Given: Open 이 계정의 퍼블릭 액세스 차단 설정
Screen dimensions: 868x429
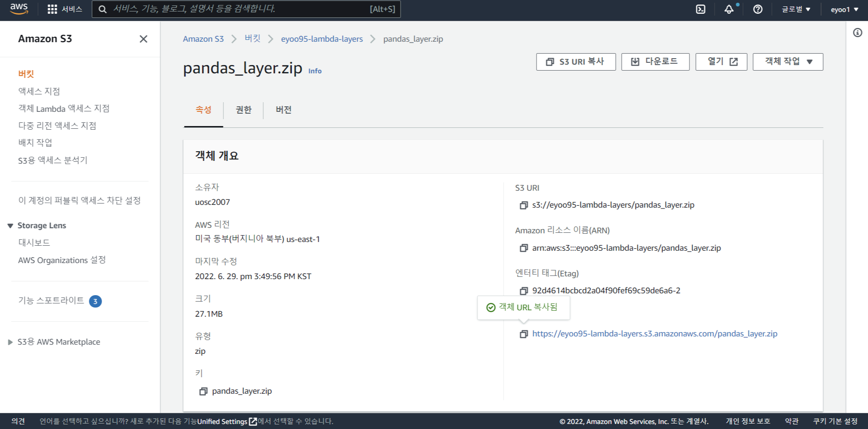Looking at the screenshot, I should (79, 200).
